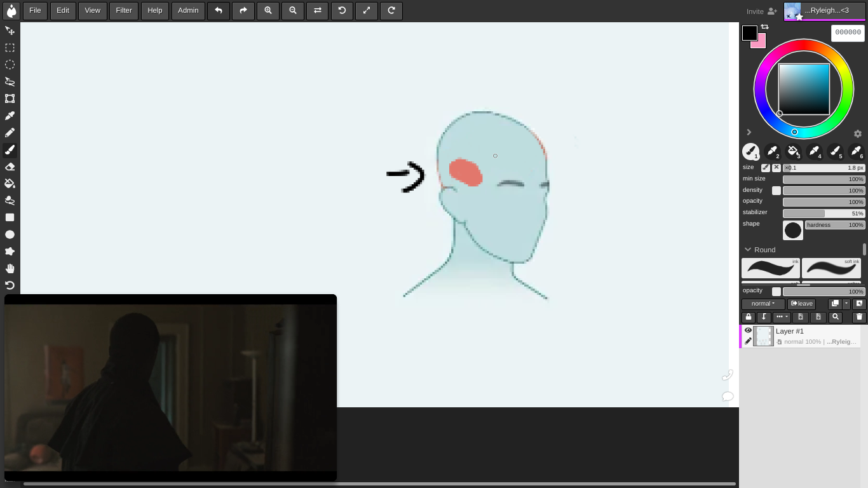Toggle the layer lock button
This screenshot has height=488, width=868.
(x=748, y=317)
